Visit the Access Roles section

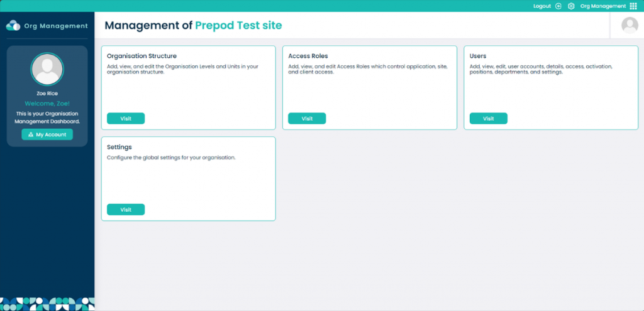point(307,118)
